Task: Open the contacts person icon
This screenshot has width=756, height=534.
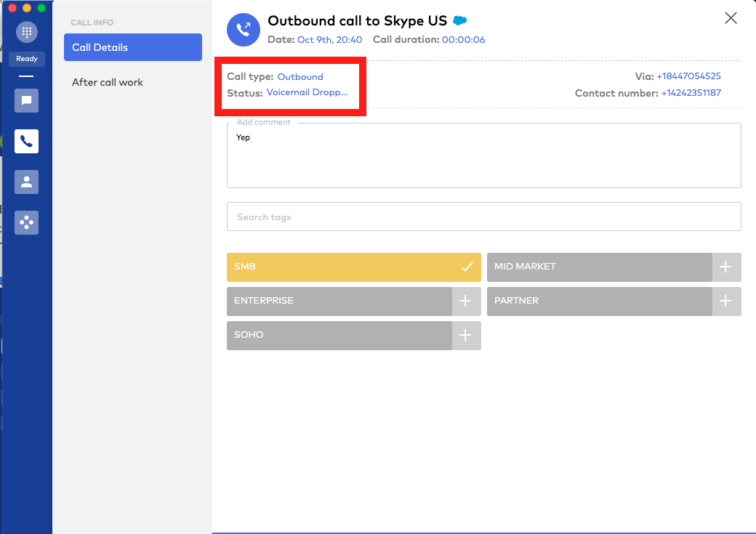Action: pos(26,182)
